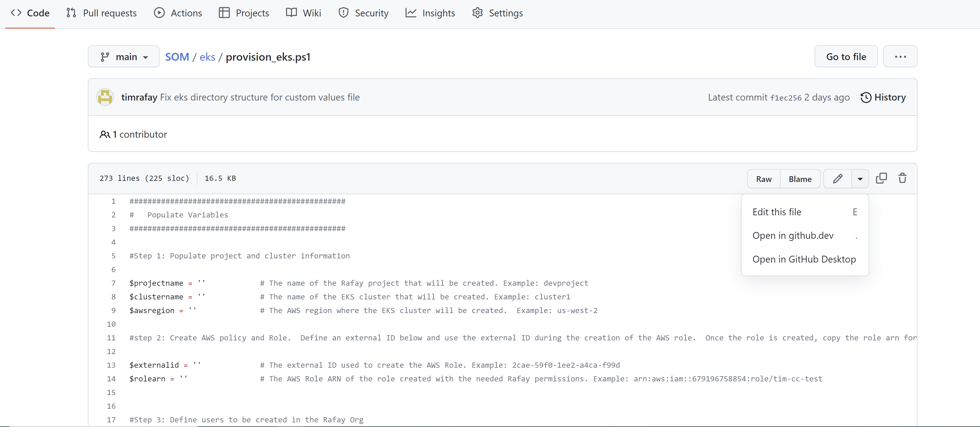Click the 16.5 KB file size
The image size is (980, 427).
(220, 178)
